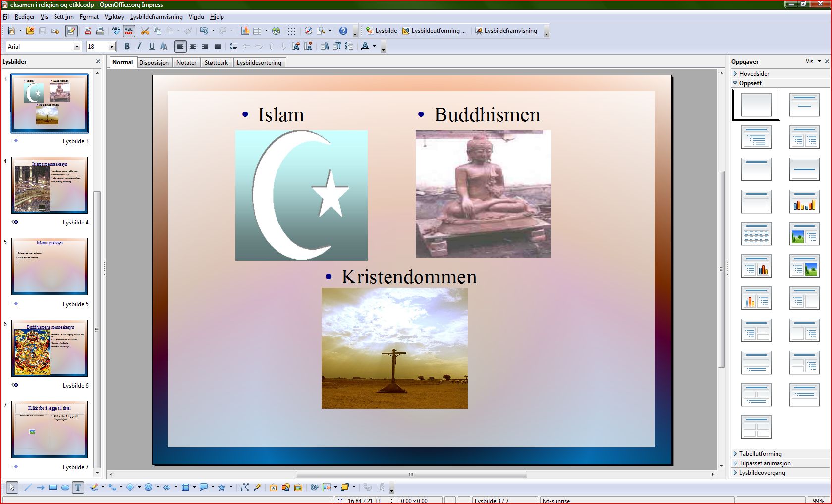Select the Text tool in drawing toolbar
The height and width of the screenshot is (504, 832).
click(x=78, y=487)
